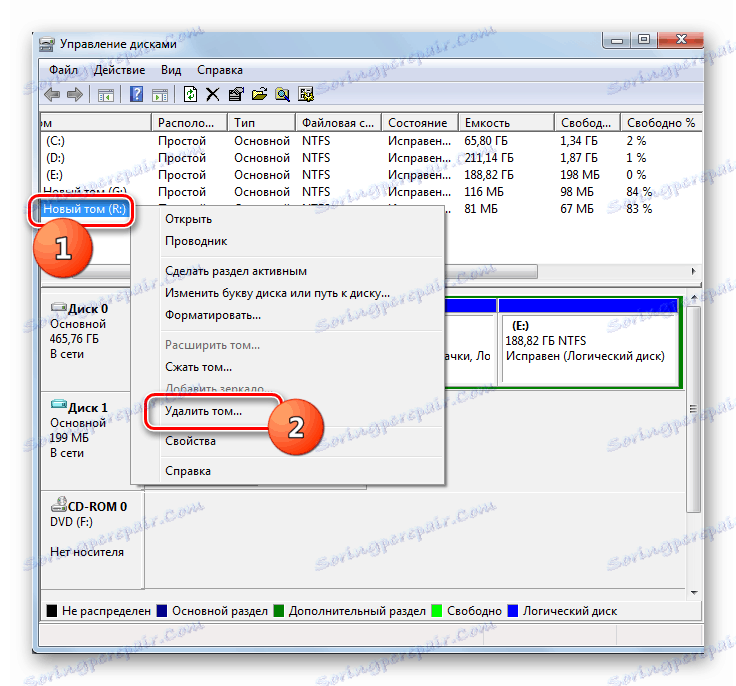Sort by Располо... column header
The height and width of the screenshot is (686, 736).
click(190, 123)
